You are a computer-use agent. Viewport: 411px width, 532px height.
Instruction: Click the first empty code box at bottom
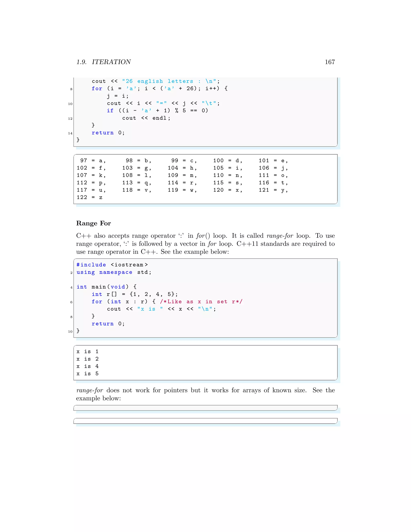(205, 408)
